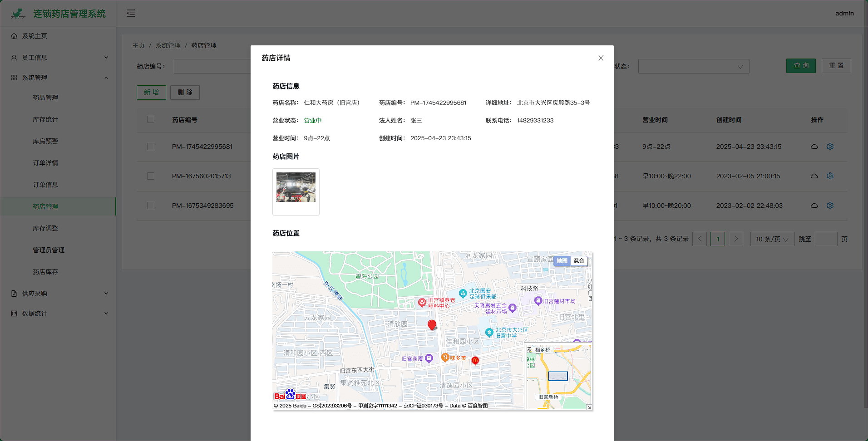Click the 新增 button

tap(151, 92)
